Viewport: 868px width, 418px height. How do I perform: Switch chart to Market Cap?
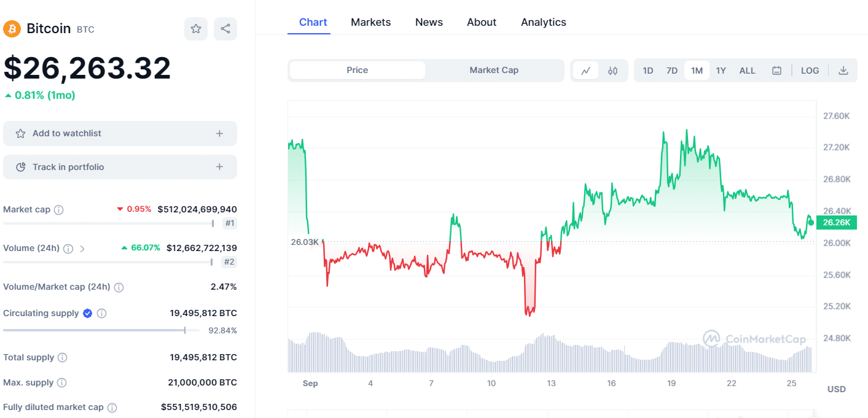point(494,71)
